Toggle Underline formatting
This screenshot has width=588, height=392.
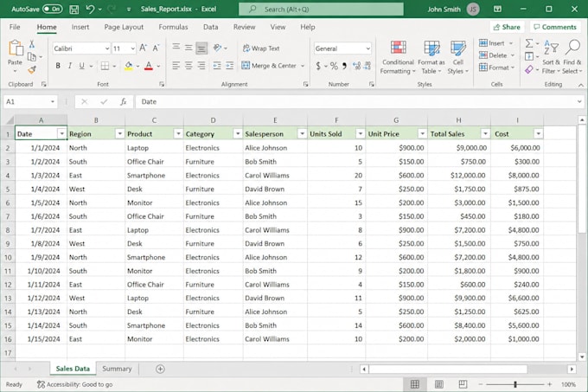click(82, 66)
